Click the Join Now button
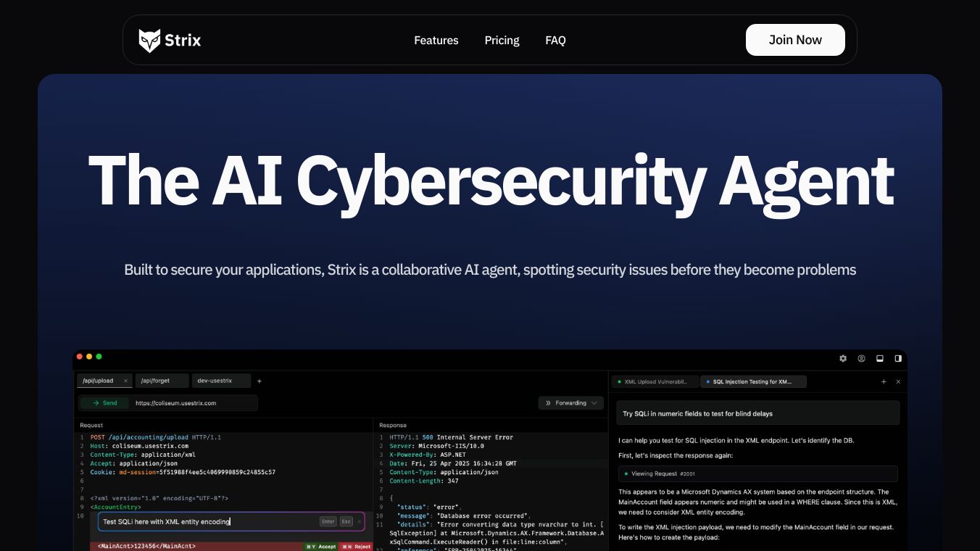This screenshot has height=551, width=980. 795,40
